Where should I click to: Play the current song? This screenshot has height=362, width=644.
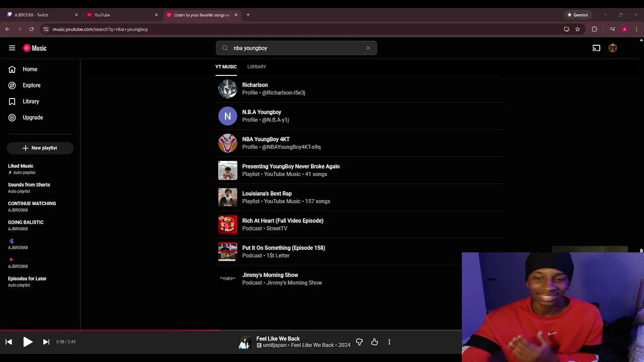pyautogui.click(x=28, y=342)
